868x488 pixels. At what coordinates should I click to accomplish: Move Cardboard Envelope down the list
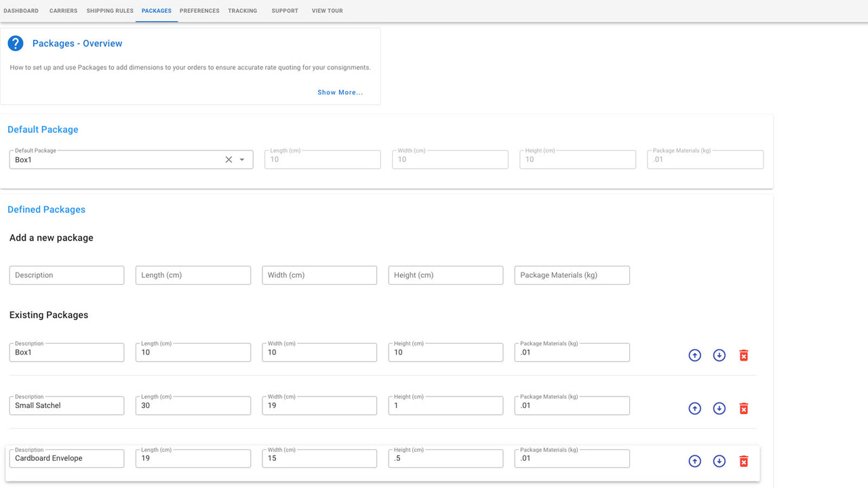click(x=719, y=461)
